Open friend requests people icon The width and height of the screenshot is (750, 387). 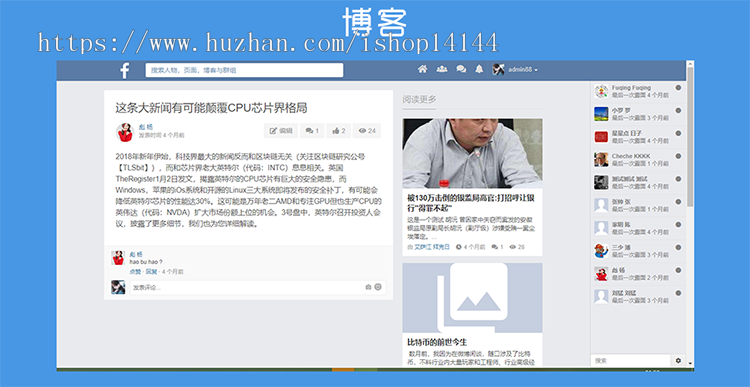(x=442, y=69)
